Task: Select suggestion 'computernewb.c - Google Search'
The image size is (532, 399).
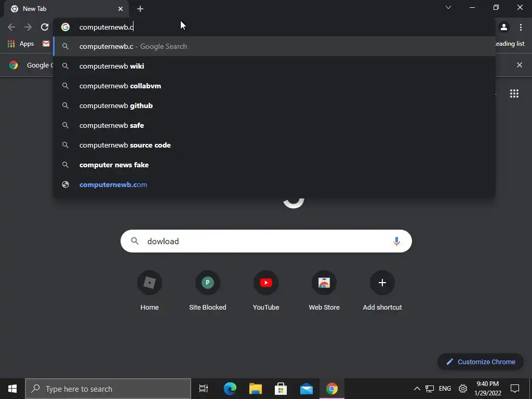Action: [274, 46]
